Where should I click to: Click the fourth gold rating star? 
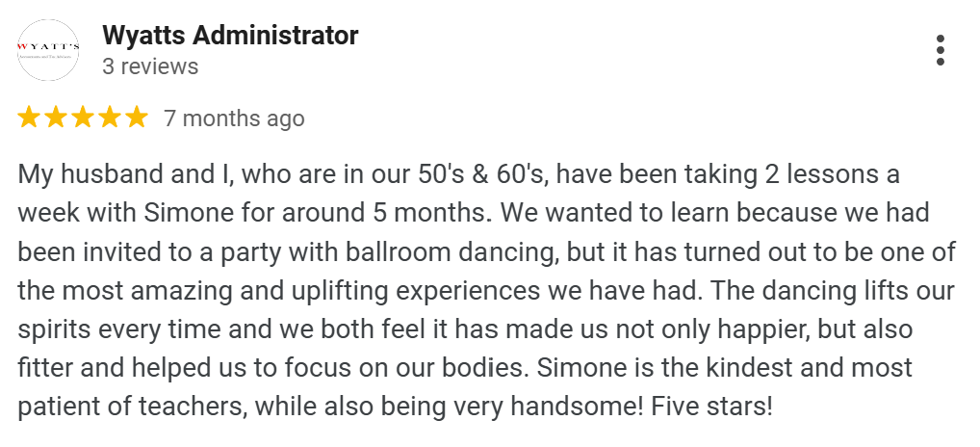pos(110,118)
